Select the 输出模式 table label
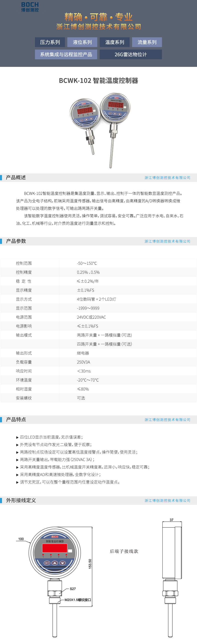The width and height of the screenshot is (197, 644). point(24,335)
